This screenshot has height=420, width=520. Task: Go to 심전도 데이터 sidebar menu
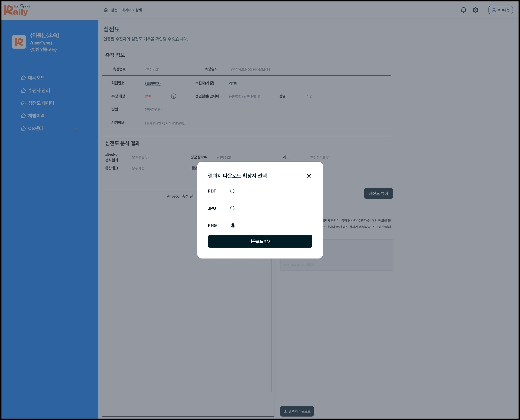[41, 103]
